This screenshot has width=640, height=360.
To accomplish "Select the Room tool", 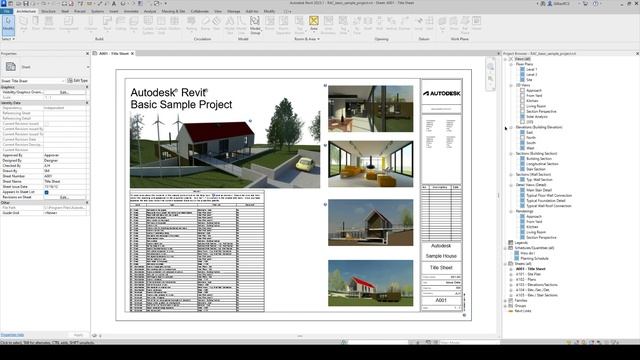I will (270, 24).
